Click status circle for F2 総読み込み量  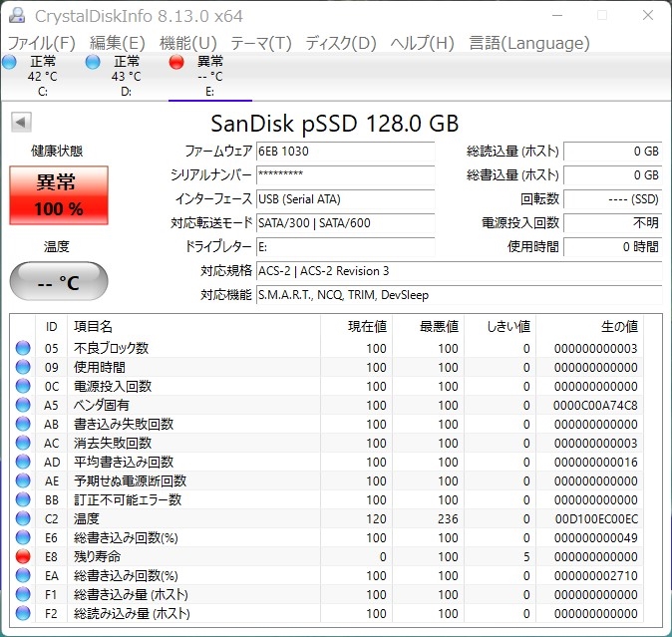[23, 613]
